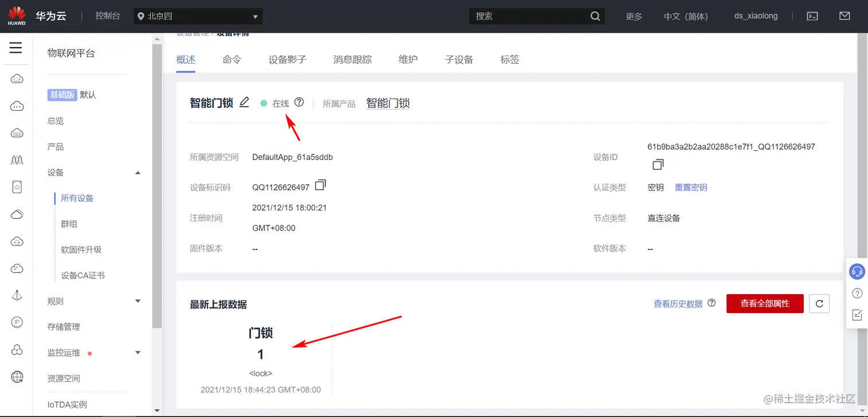Open the customer service headset icon

[857, 271]
